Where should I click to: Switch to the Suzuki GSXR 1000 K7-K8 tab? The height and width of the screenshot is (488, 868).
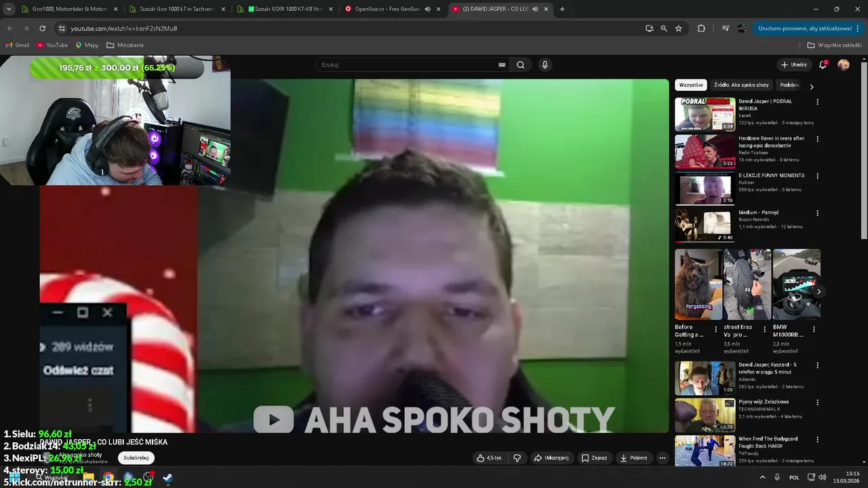285,9
